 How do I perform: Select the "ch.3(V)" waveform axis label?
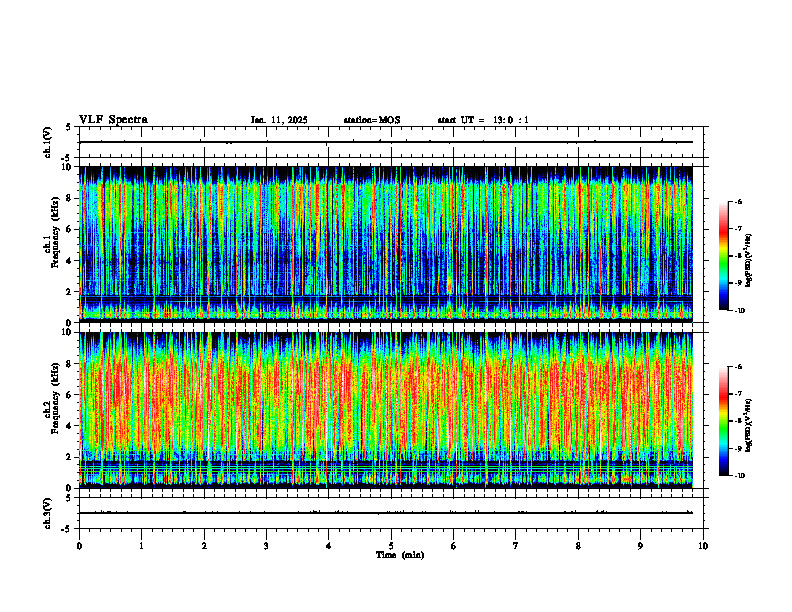[x=47, y=513]
